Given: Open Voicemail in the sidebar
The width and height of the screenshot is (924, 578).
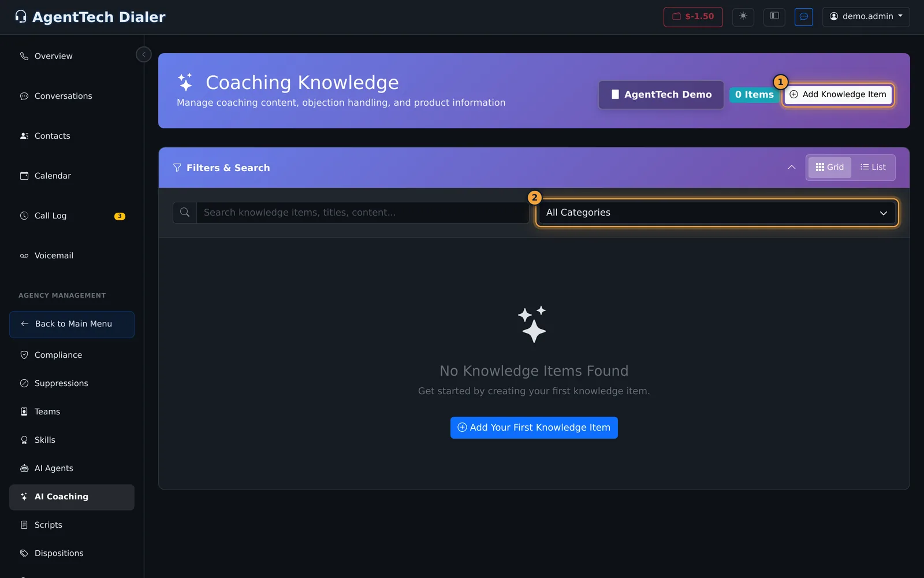Looking at the screenshot, I should click(72, 255).
